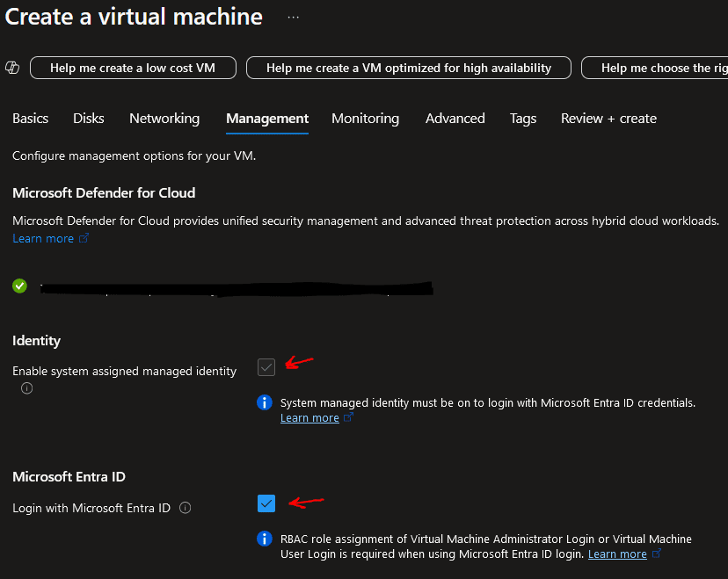Open the Disks tab
The height and width of the screenshot is (579, 728).
click(89, 119)
